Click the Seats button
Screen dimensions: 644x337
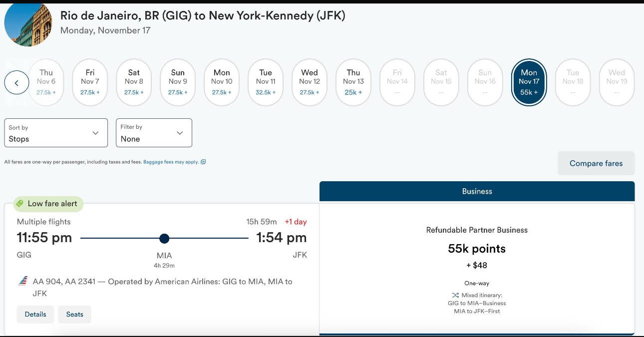coord(75,315)
